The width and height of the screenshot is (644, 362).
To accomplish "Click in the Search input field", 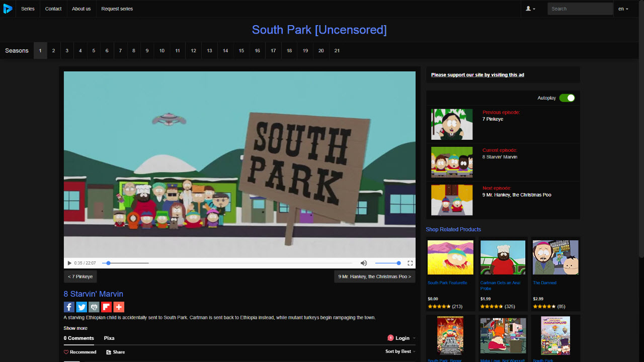I will tap(580, 9).
